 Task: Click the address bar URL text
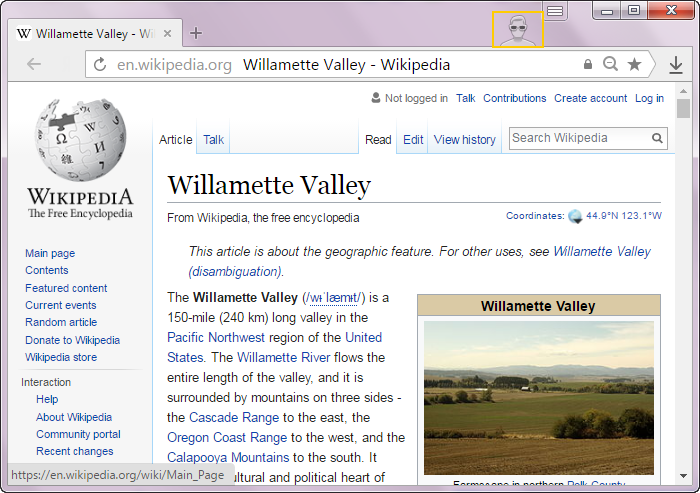[x=174, y=65]
